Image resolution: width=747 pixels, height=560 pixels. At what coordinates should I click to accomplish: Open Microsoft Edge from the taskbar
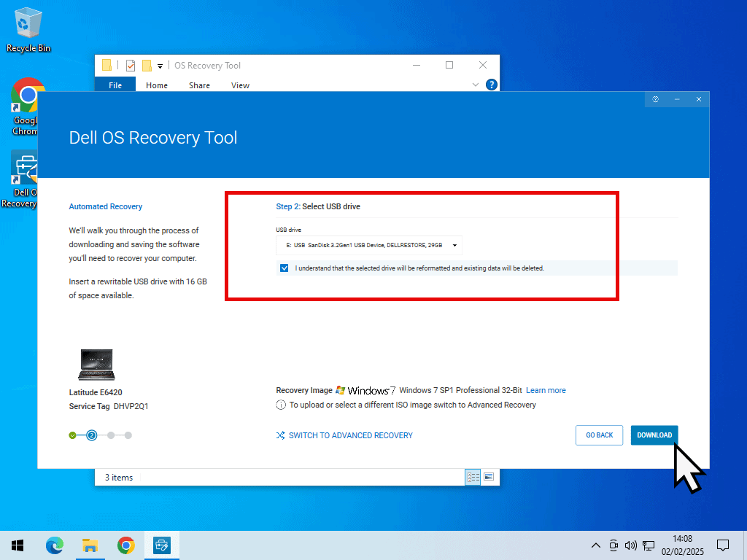55,545
